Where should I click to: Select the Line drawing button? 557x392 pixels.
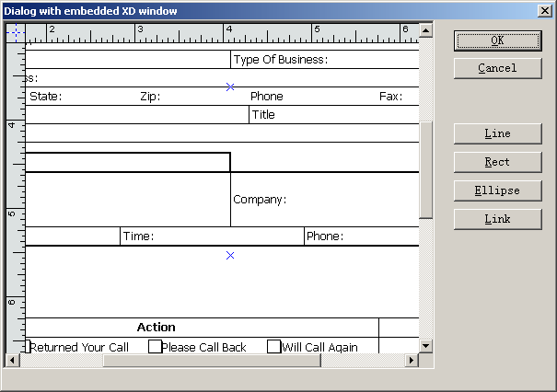[497, 133]
